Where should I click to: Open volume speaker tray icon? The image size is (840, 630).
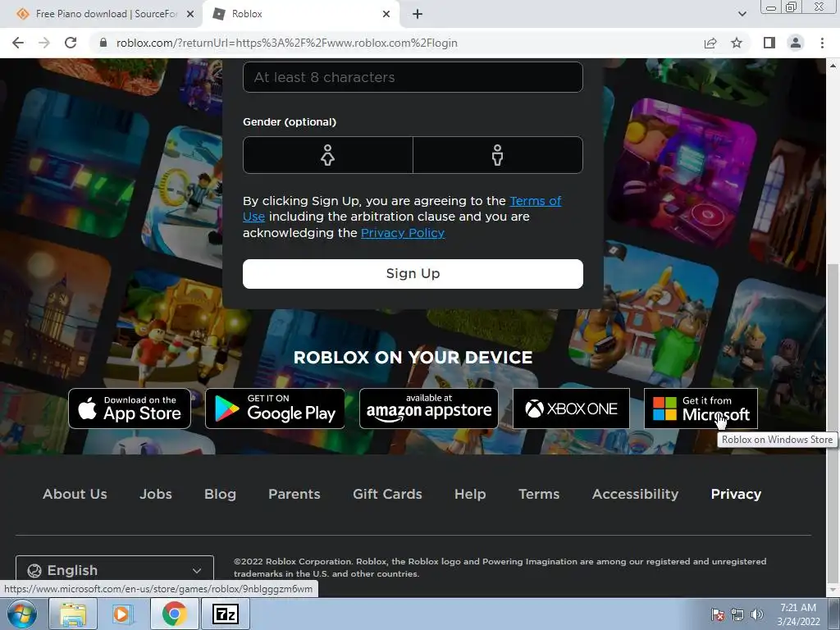point(756,614)
